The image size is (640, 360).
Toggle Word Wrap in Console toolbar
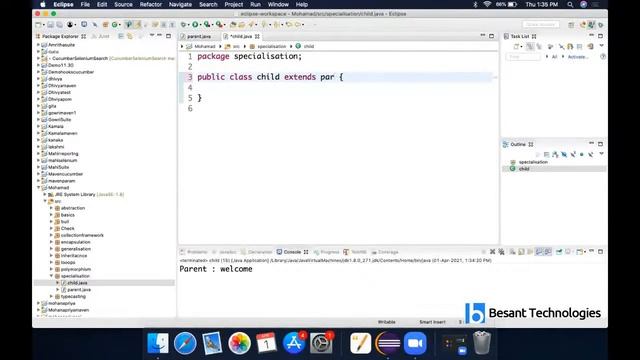click(x=530, y=252)
